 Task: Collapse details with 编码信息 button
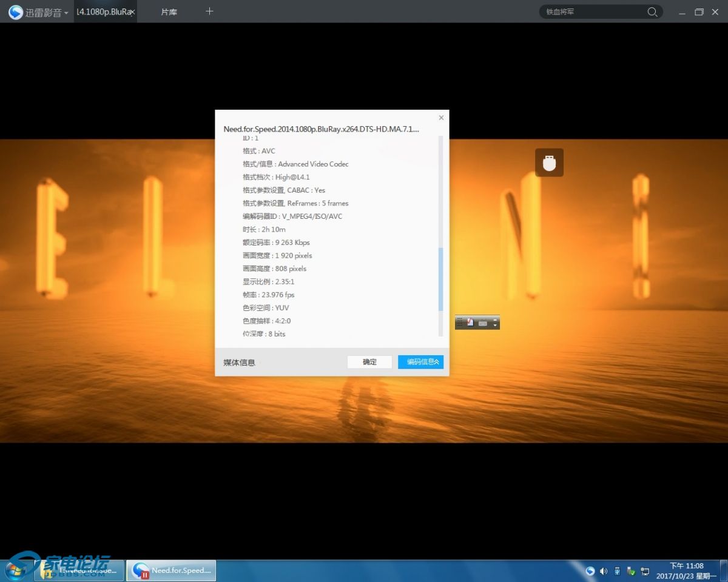click(421, 362)
